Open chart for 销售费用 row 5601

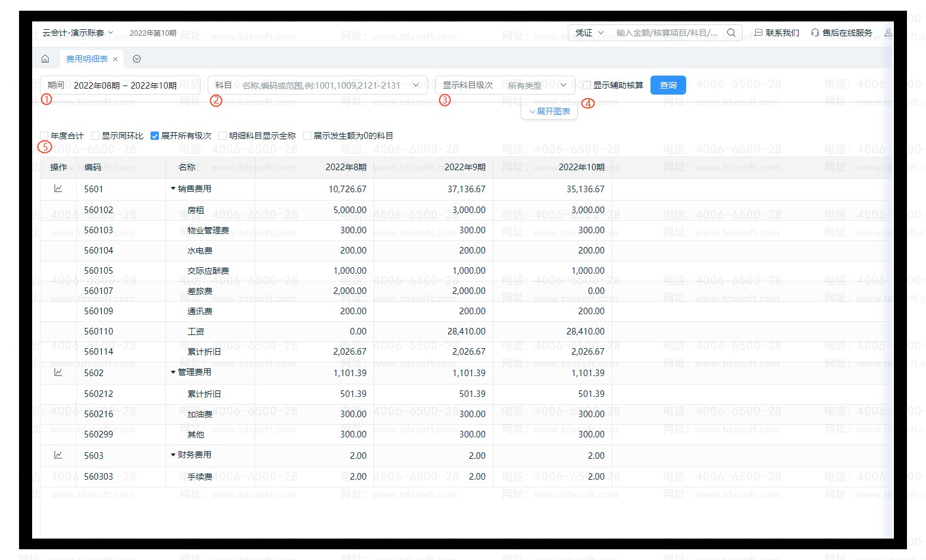tap(58, 189)
